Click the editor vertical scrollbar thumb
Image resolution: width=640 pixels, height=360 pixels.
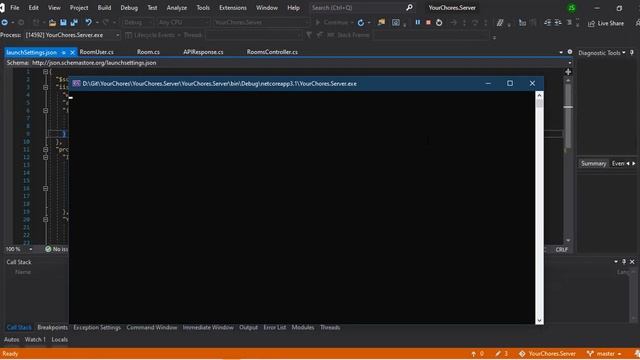568,116
